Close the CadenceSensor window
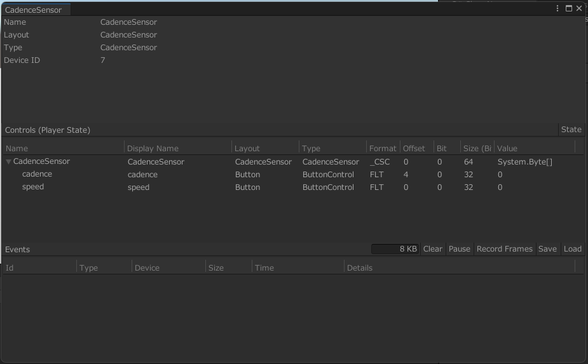 (x=579, y=8)
